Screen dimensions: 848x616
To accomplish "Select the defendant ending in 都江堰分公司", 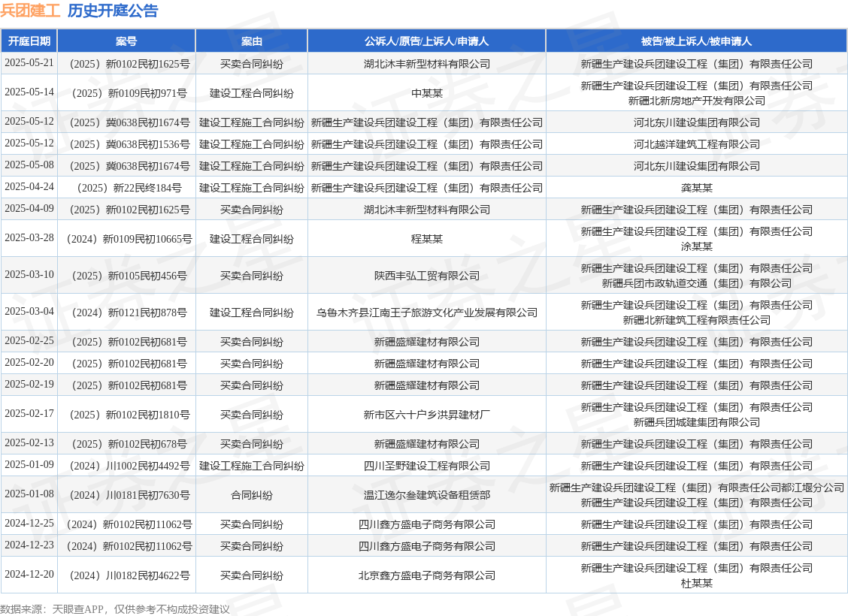I will (697, 488).
